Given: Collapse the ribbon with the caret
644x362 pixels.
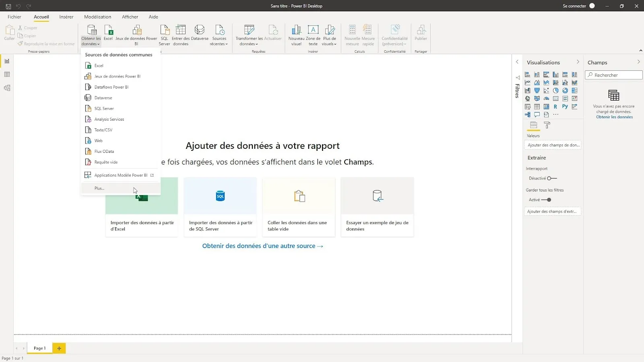Looking at the screenshot, I should [640, 51].
